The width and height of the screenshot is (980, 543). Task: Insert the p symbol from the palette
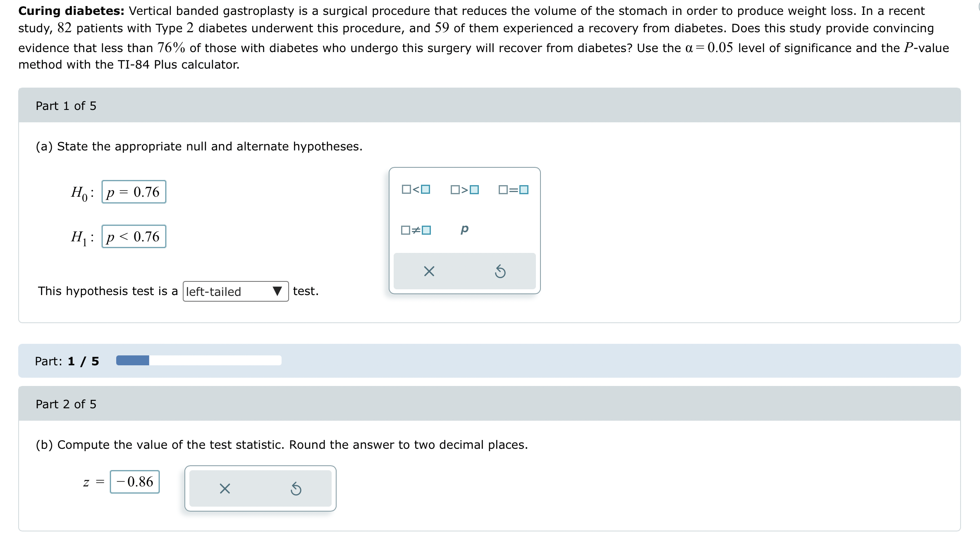pos(464,230)
